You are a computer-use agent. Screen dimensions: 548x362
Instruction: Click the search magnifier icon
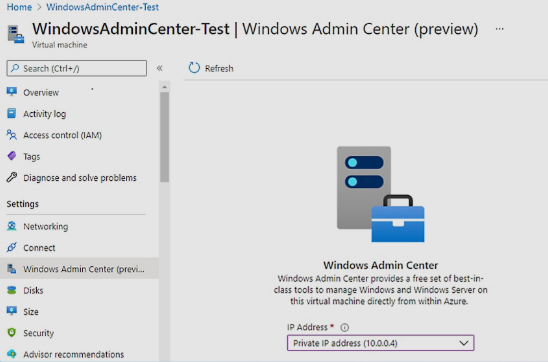tap(15, 68)
